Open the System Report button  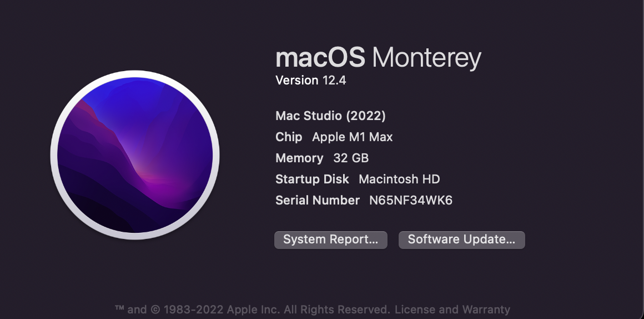(331, 240)
